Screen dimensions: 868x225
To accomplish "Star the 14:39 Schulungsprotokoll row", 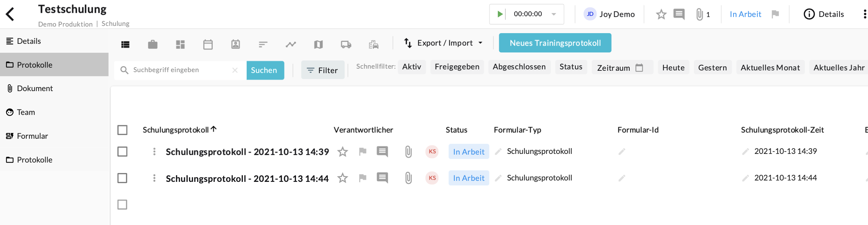I will click(x=342, y=152).
